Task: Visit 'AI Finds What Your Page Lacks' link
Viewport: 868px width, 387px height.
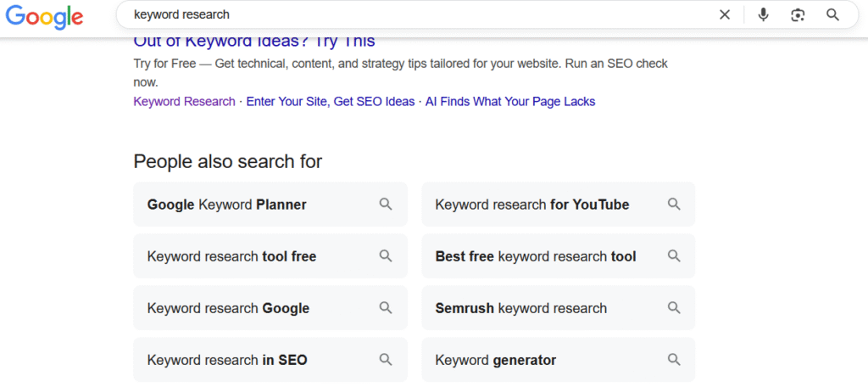Action: pos(510,102)
